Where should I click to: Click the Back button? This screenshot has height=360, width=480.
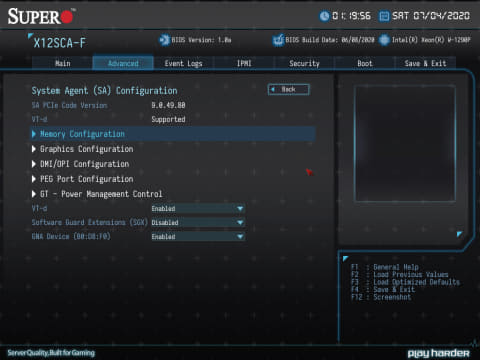[x=289, y=89]
